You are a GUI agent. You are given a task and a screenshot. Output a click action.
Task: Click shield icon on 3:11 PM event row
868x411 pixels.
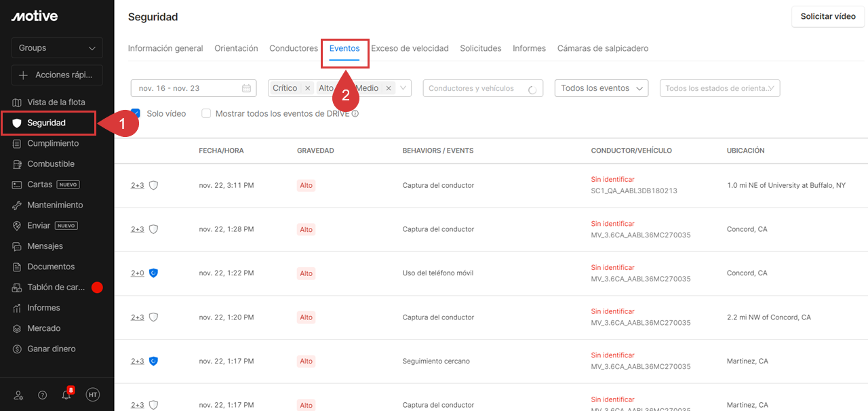[x=153, y=185]
